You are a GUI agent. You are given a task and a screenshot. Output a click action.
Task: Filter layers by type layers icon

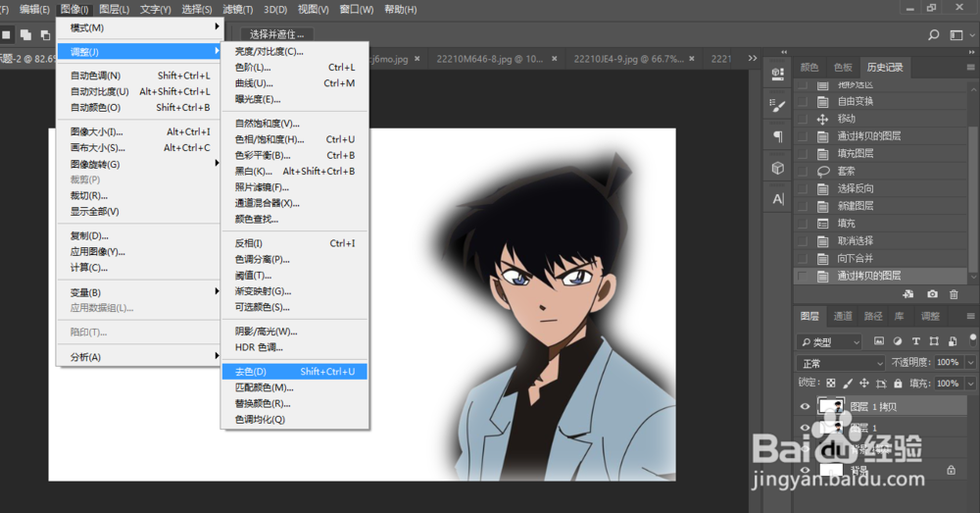(915, 341)
